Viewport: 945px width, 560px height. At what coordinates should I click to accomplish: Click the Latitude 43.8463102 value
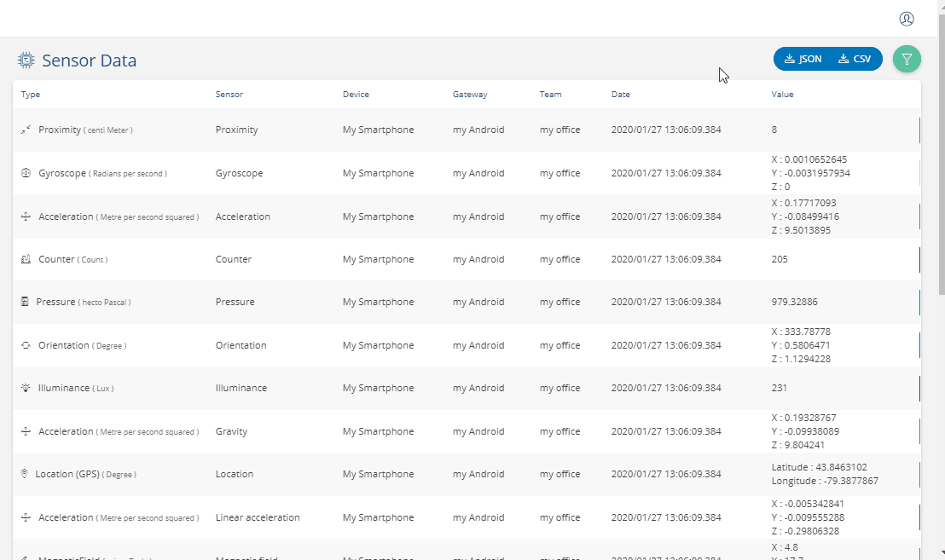tap(819, 467)
